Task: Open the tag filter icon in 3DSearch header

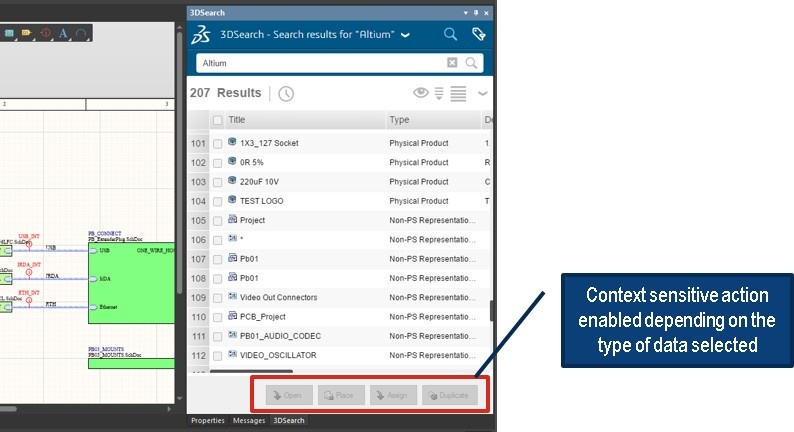Action: pos(479,34)
